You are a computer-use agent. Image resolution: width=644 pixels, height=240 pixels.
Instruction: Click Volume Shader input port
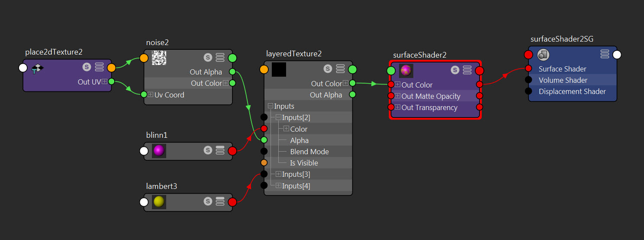click(528, 80)
